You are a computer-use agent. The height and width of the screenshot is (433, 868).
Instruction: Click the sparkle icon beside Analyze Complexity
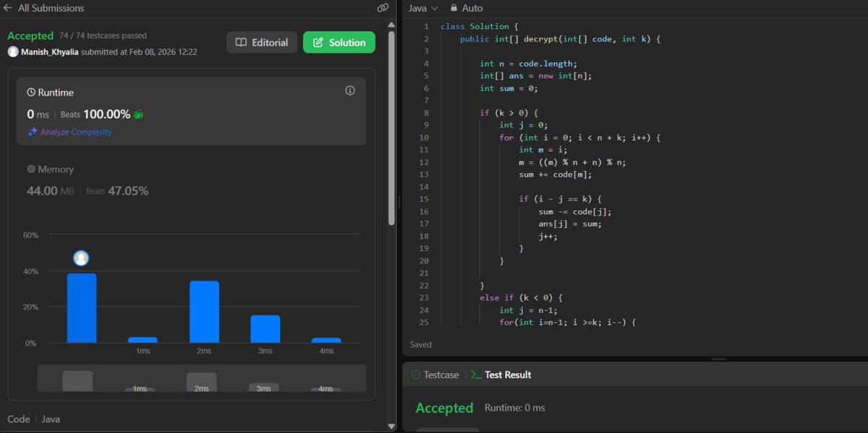[33, 132]
